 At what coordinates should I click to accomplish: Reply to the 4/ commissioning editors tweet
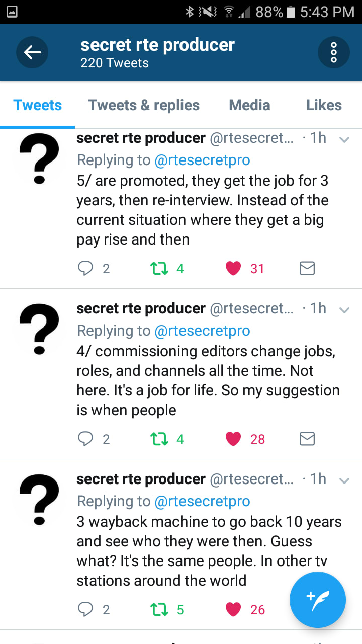(86, 439)
